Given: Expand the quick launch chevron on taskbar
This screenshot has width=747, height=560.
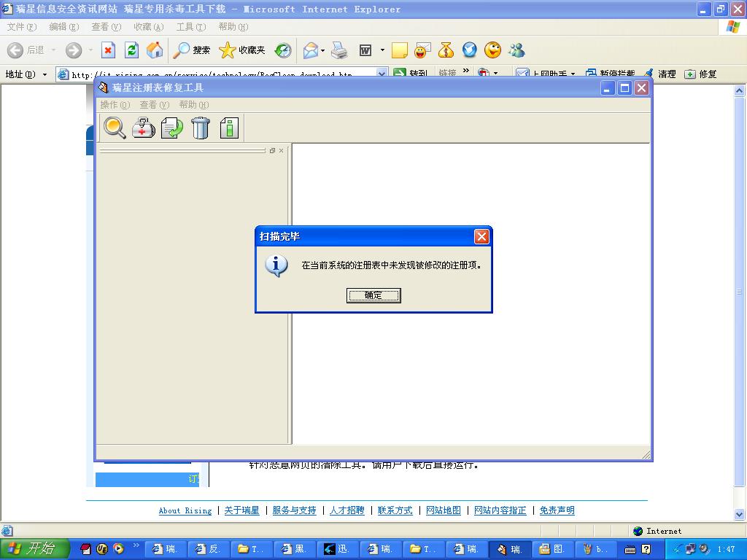Looking at the screenshot, I should pos(136,545).
